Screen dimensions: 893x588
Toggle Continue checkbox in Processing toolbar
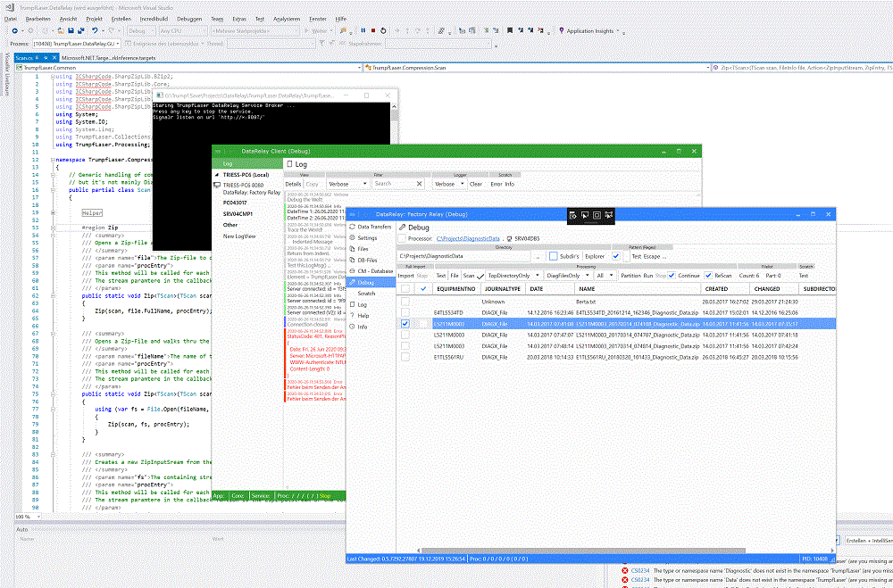point(672,276)
